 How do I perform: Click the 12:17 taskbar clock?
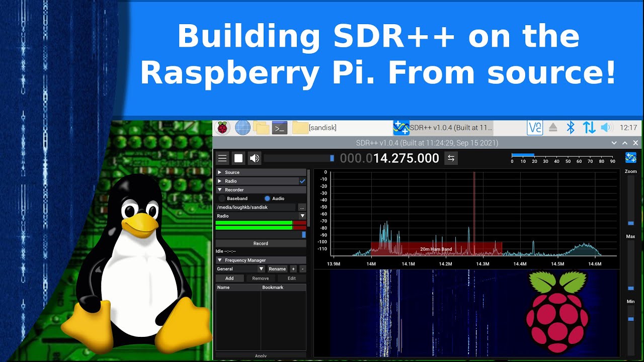tap(628, 128)
